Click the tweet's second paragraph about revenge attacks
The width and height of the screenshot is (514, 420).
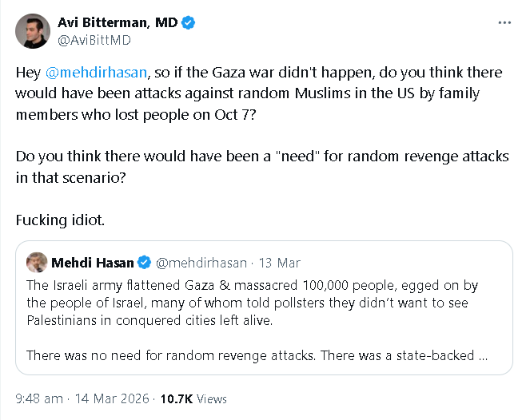pos(262,167)
